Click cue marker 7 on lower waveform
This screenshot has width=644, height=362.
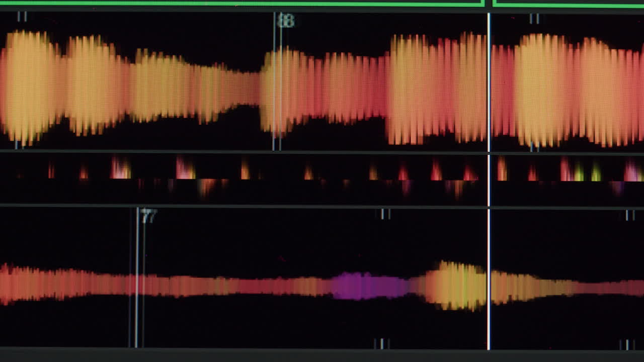[148, 217]
